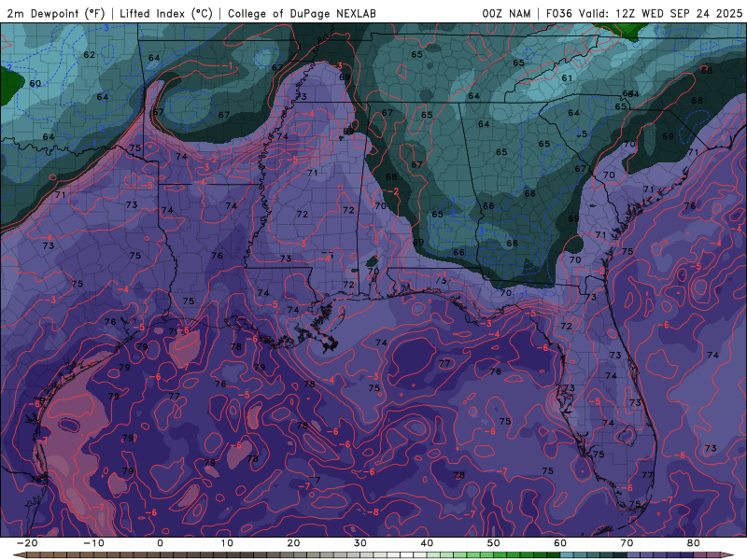Viewport: 747px width, 560px height.
Task: Click the 'F036' forecast hour label
Action: (558, 14)
